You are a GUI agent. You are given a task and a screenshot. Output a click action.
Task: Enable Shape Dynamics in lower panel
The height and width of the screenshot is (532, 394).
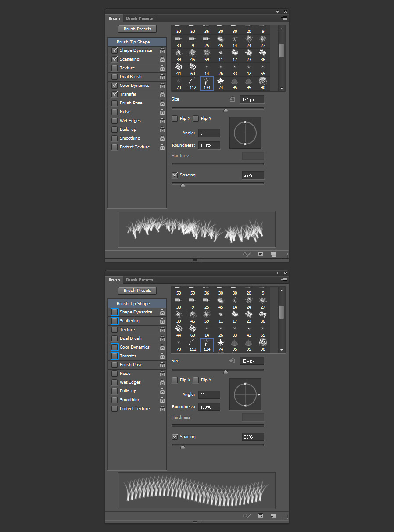tap(115, 312)
